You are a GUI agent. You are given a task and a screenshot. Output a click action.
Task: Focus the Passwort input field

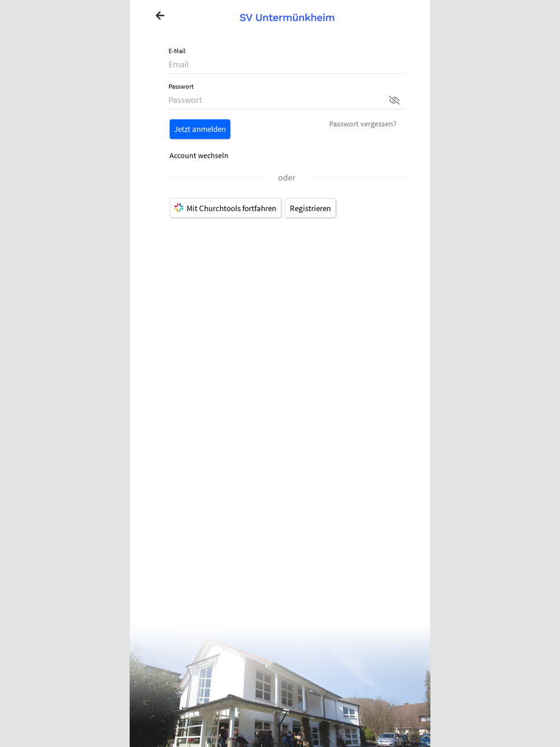coord(277,100)
